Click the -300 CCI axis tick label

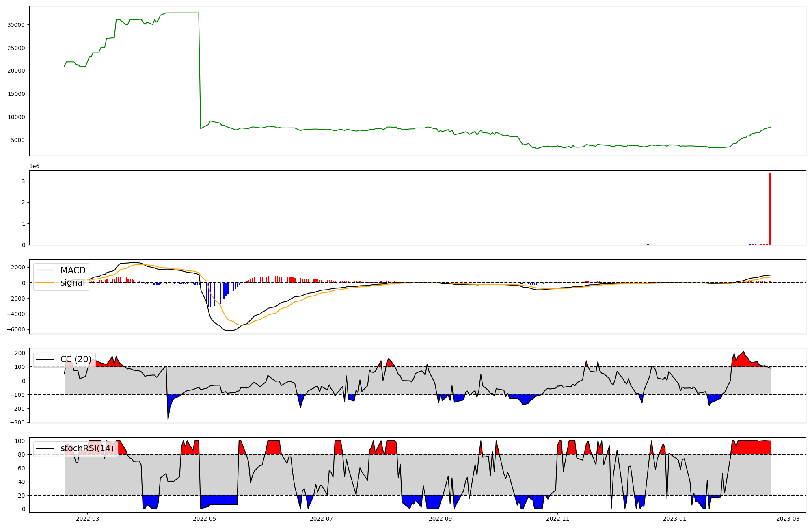18,422
